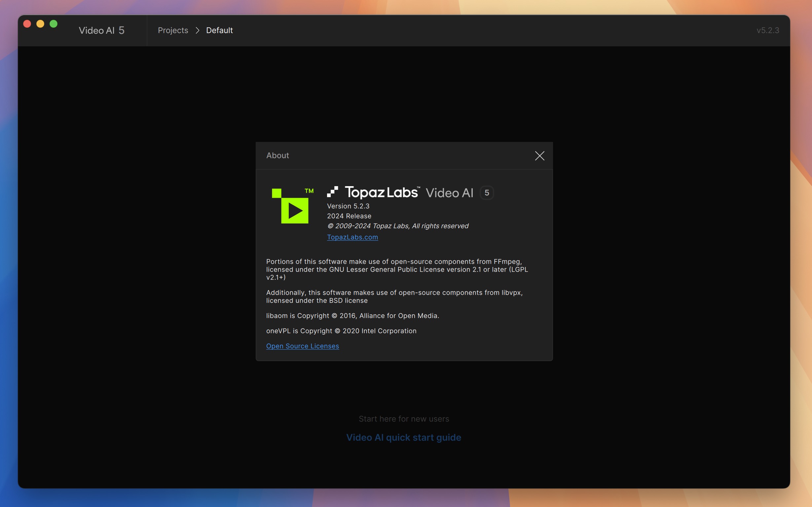
Task: Close the window with the red button
Action: [x=27, y=24]
